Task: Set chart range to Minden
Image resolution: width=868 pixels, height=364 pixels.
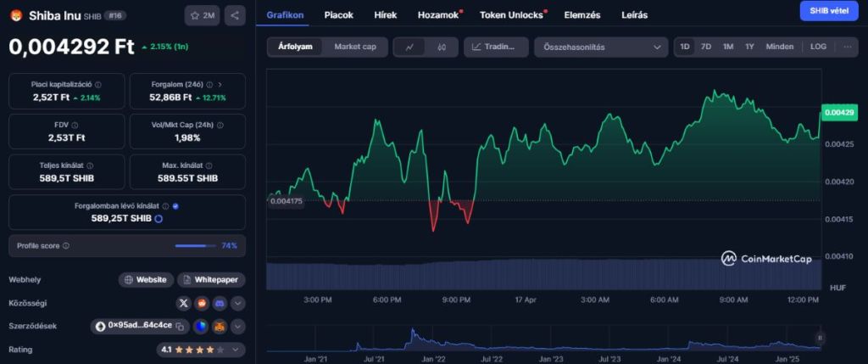Action: (780, 48)
